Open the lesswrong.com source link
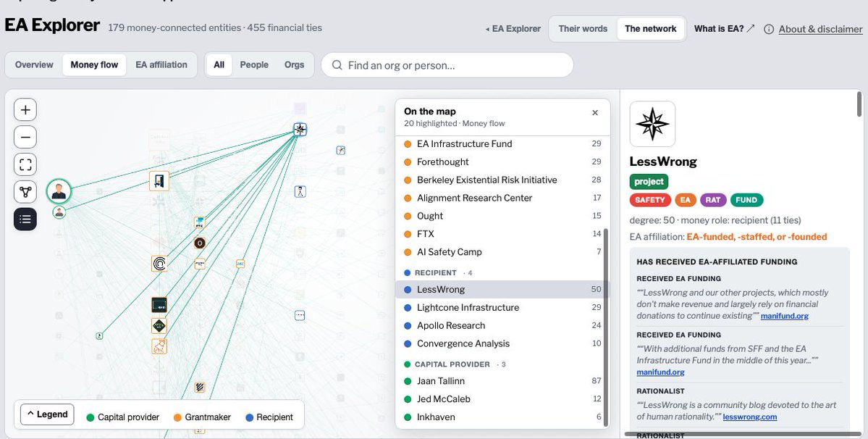The width and height of the screenshot is (868, 439). click(749, 417)
